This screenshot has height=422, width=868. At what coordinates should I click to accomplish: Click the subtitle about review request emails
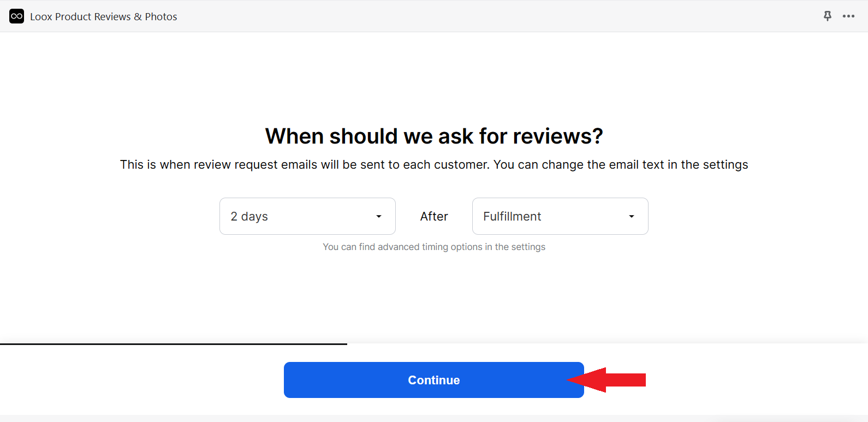(x=434, y=165)
